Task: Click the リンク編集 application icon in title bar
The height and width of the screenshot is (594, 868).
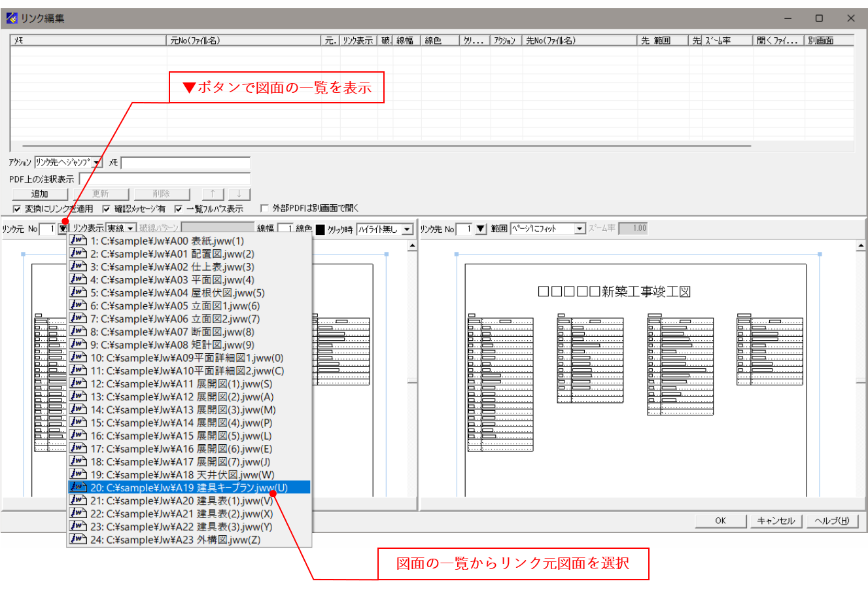Action: [10, 18]
